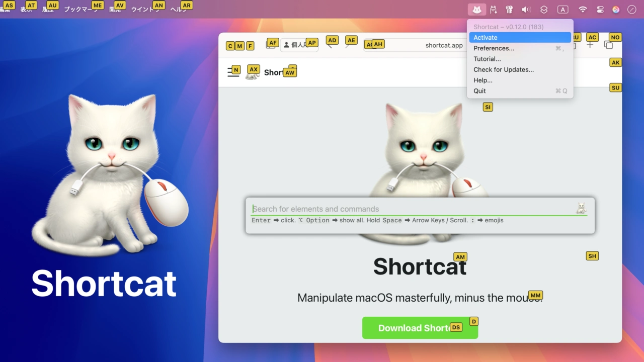Click the Shortcat search input field

click(413, 209)
